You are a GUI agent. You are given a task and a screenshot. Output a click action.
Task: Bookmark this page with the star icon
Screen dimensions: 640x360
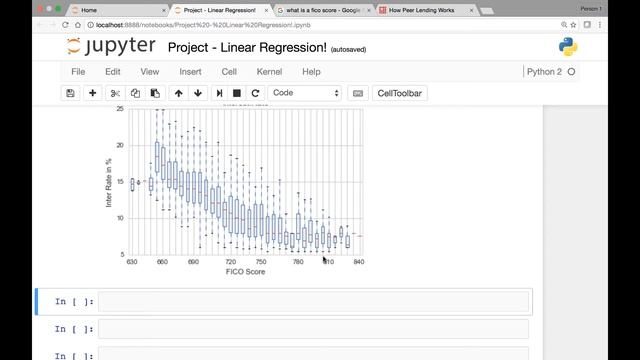click(x=573, y=25)
